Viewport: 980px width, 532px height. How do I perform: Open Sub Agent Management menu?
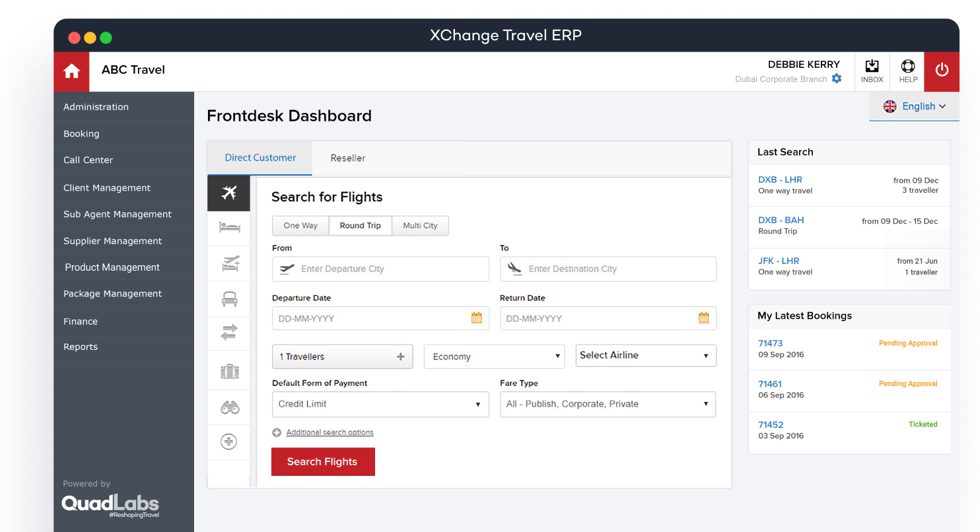(x=124, y=215)
